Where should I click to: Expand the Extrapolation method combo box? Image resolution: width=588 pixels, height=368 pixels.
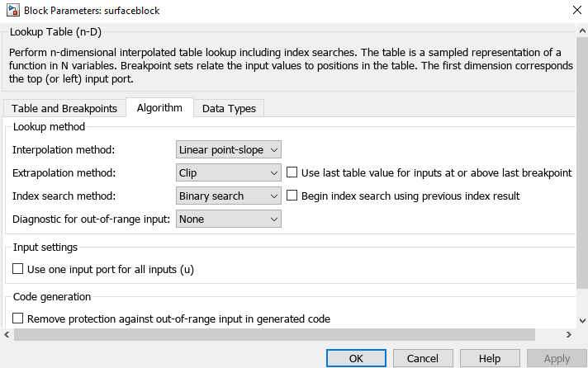point(229,173)
